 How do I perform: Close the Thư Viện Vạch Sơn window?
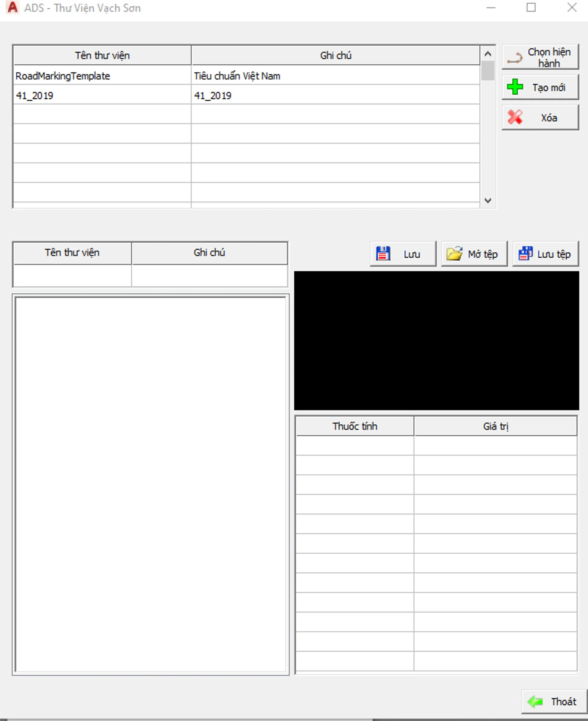coord(572,7)
